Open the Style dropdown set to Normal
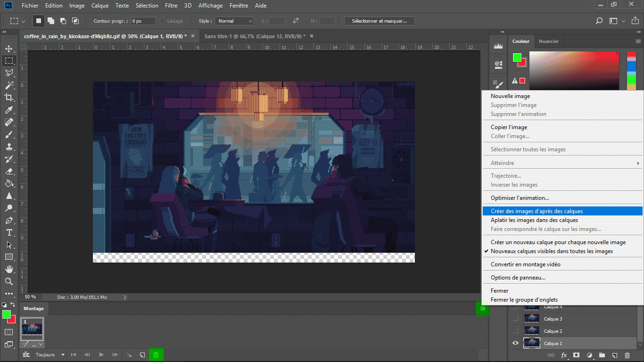644x362 pixels. coord(234,21)
